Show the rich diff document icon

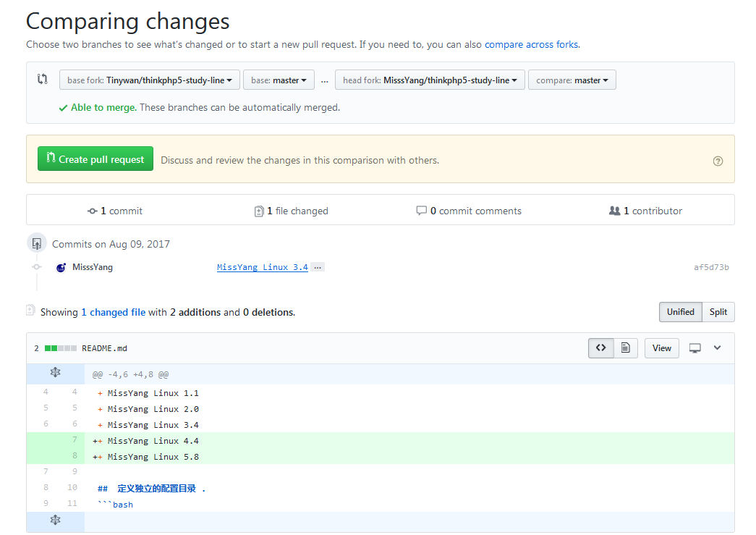point(626,347)
